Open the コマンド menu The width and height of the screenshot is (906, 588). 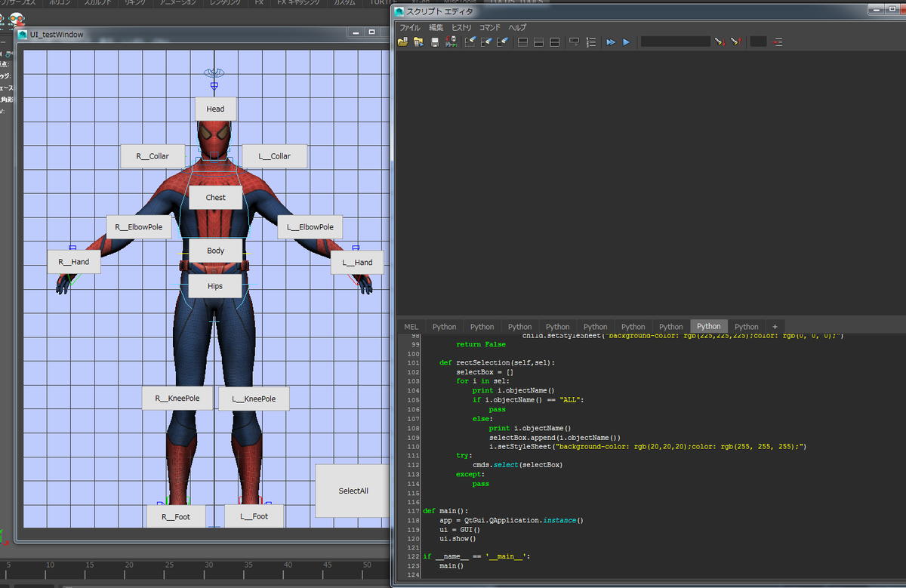coord(489,27)
